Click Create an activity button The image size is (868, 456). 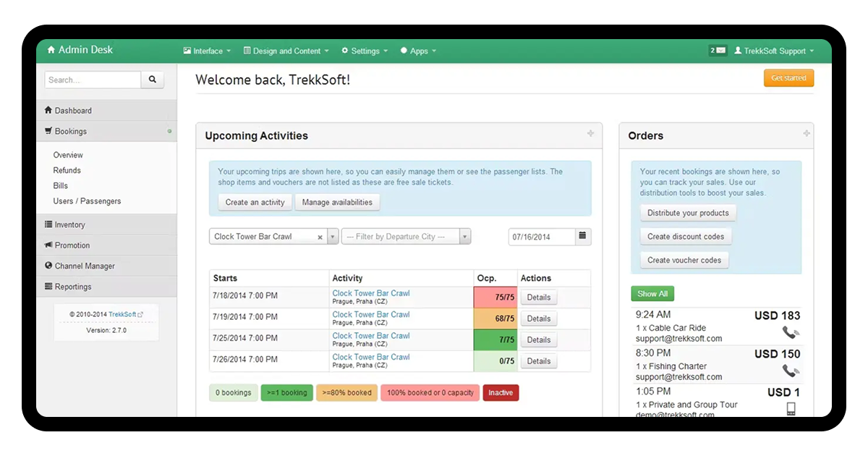click(x=255, y=202)
